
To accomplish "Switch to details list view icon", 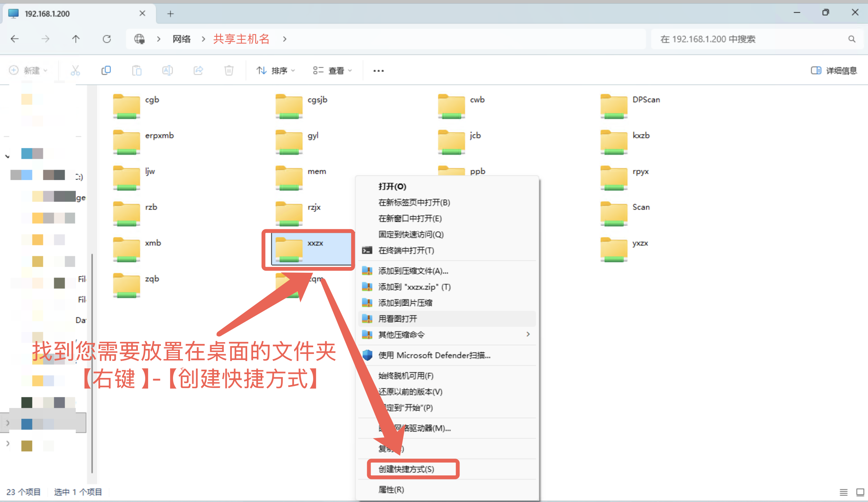I will [843, 492].
